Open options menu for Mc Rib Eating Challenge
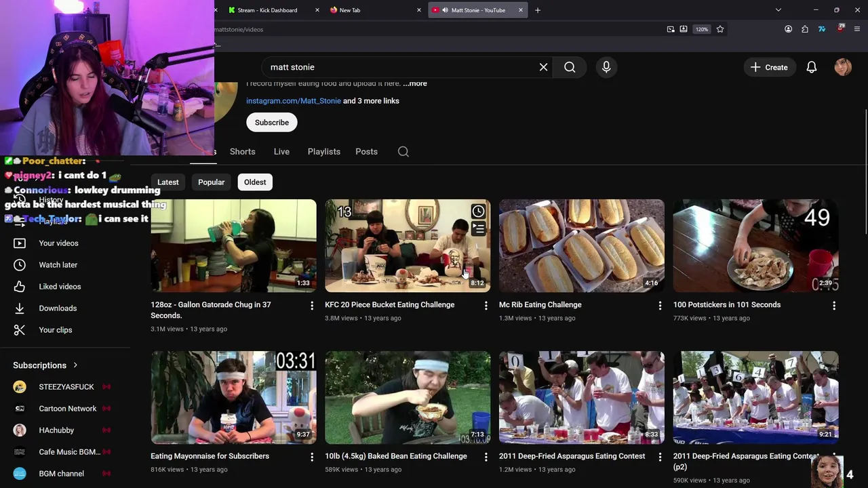868x488 pixels. click(660, 306)
